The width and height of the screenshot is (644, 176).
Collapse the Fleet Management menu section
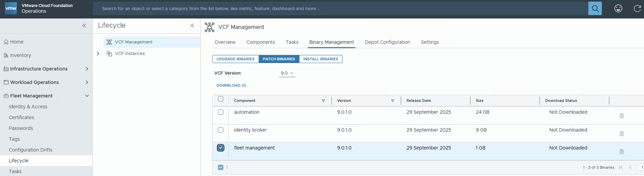(87, 96)
